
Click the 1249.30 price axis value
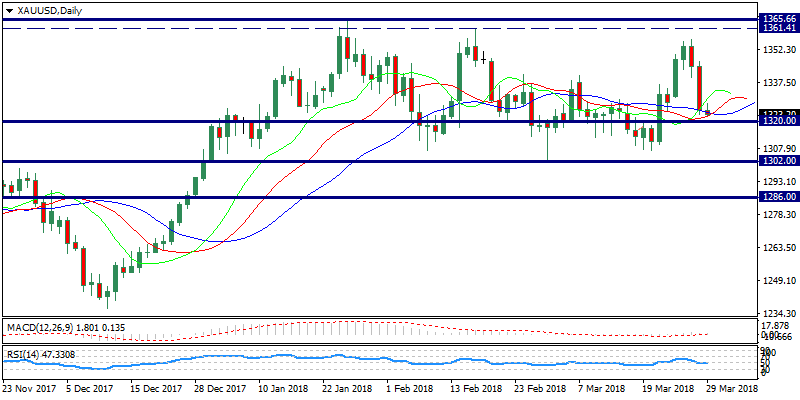coord(778,281)
